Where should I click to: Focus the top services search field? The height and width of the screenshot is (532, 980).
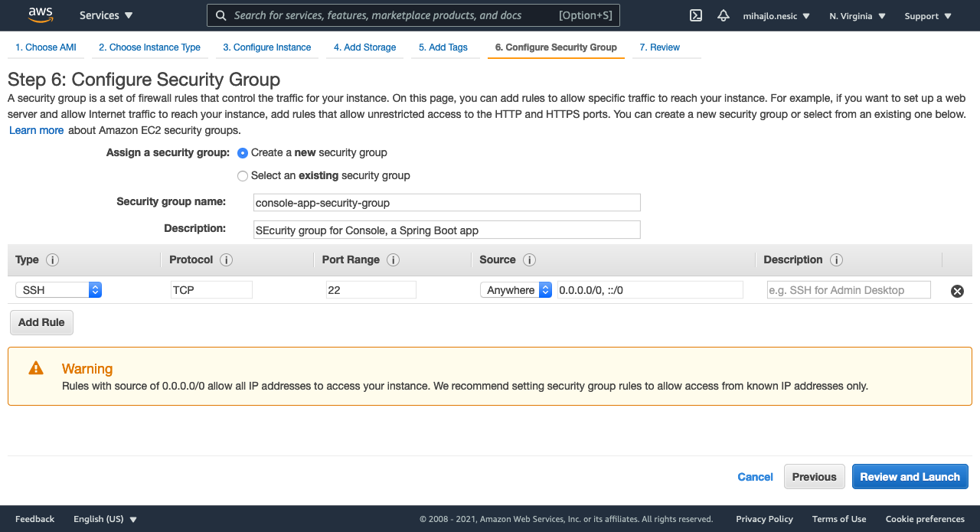413,15
